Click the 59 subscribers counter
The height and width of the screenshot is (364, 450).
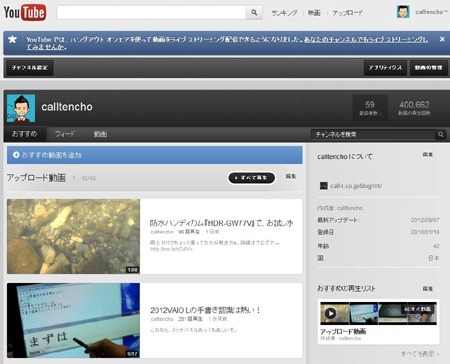click(x=370, y=108)
